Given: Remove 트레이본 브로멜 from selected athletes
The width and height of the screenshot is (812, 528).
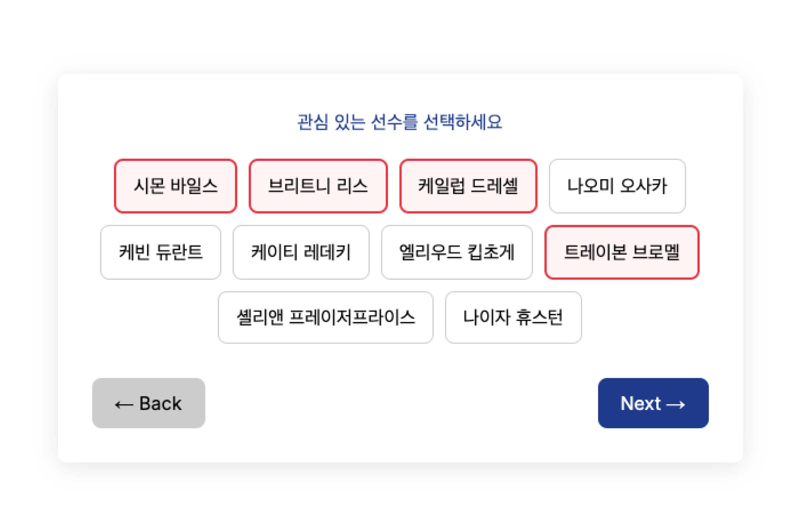Looking at the screenshot, I should point(622,252).
